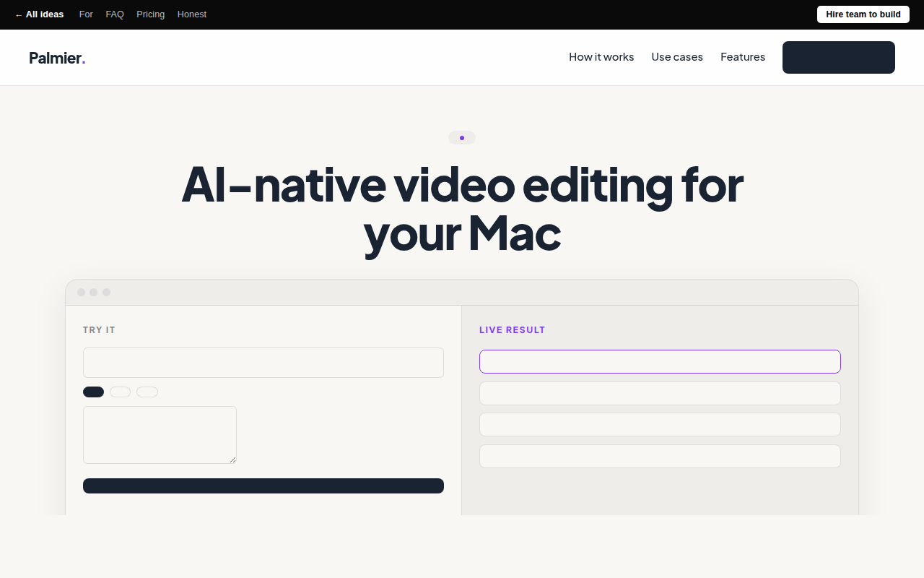The height and width of the screenshot is (578, 924).
Task: Open the How it works section
Action: click(601, 57)
